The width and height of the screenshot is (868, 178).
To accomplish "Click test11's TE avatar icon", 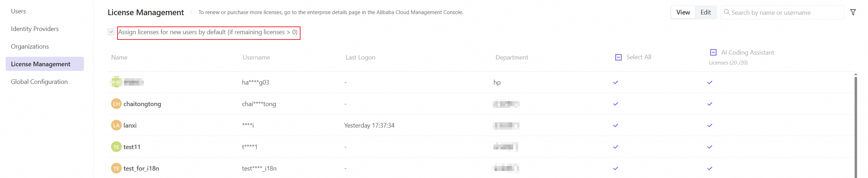I will point(116,147).
